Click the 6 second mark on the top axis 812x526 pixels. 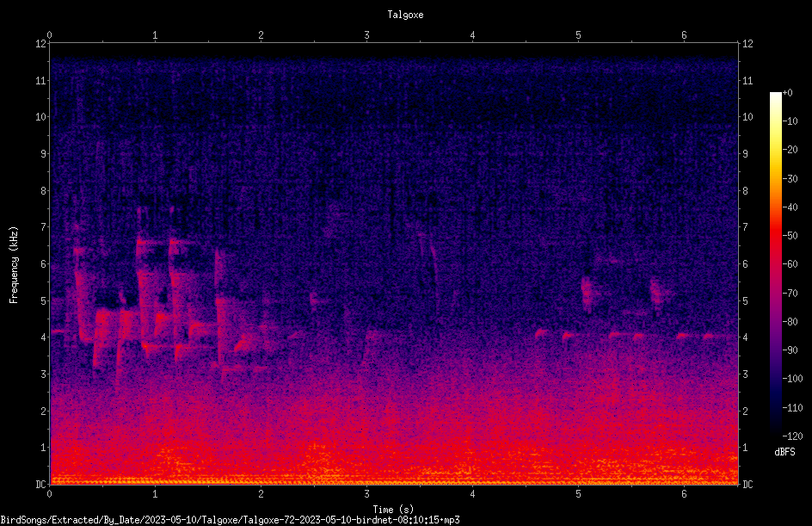click(684, 35)
